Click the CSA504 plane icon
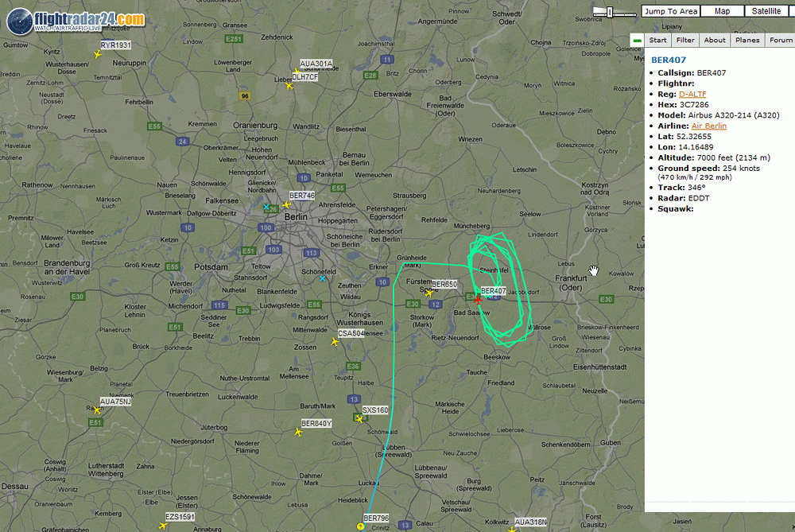 335,342
